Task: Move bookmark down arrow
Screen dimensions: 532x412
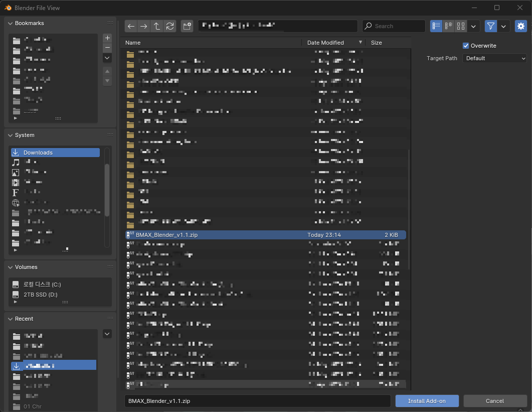Action: pos(107,81)
